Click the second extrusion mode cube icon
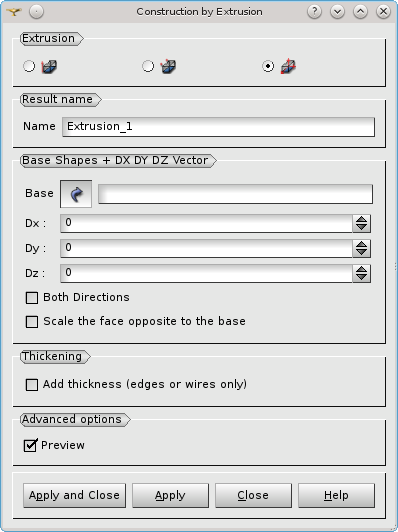Image resolution: width=398 pixels, height=532 pixels. [x=168, y=66]
